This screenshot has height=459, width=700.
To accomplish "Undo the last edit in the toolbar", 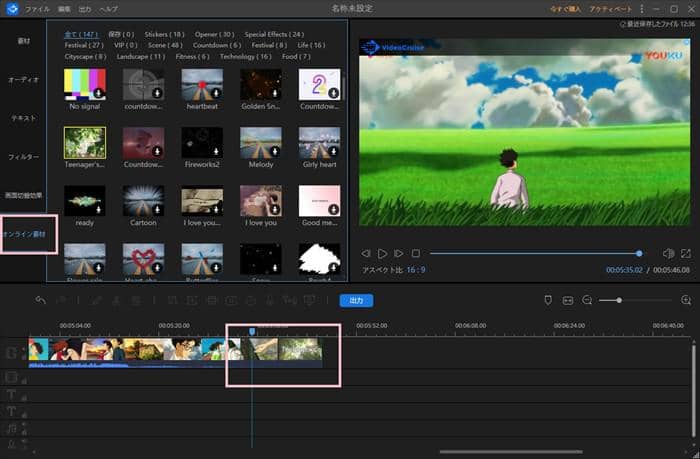I will (41, 300).
